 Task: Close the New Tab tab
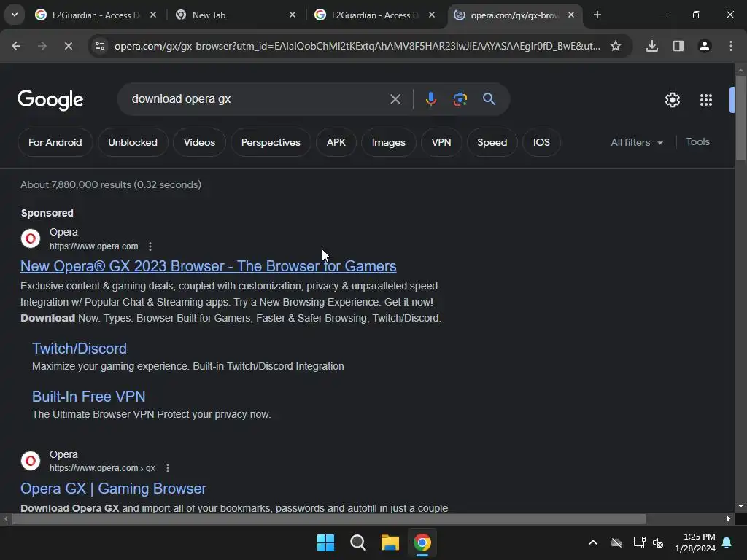pos(293,15)
